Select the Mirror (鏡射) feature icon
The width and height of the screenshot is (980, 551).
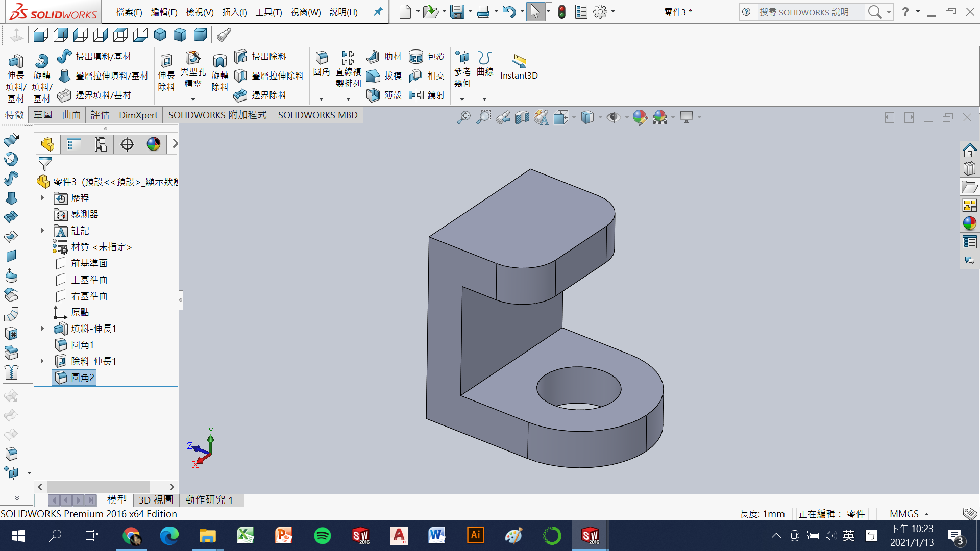[416, 95]
